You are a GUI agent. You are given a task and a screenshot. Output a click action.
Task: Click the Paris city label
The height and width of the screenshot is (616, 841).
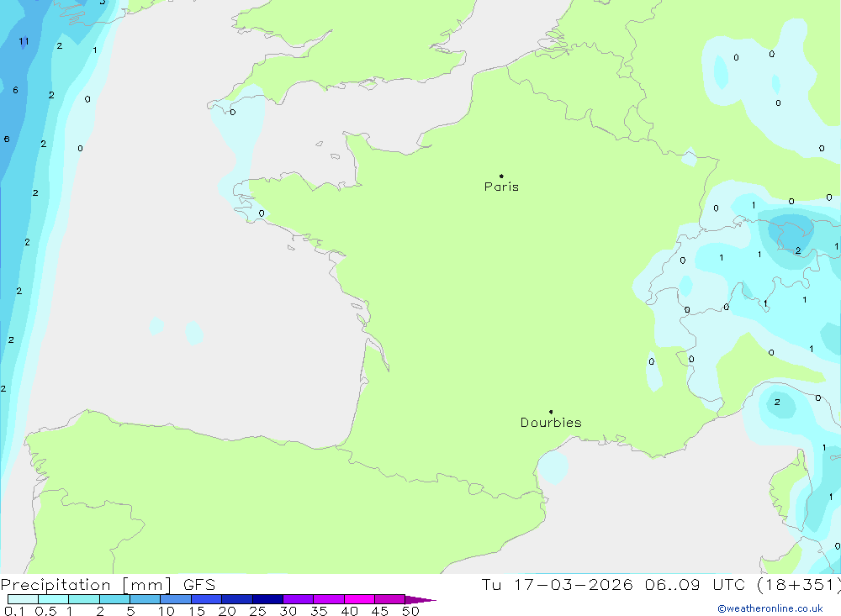click(x=501, y=187)
